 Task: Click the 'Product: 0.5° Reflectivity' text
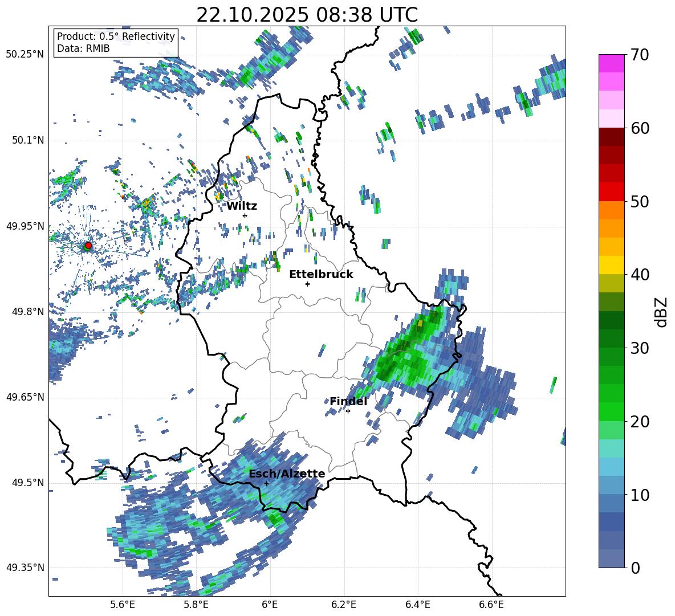point(116,36)
